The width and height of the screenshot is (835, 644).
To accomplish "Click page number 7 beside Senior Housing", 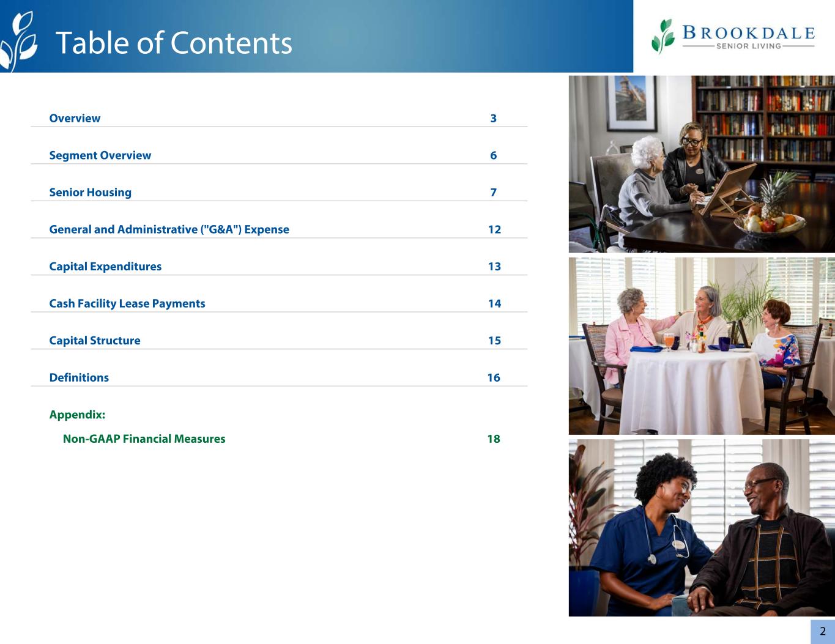I will tap(493, 192).
